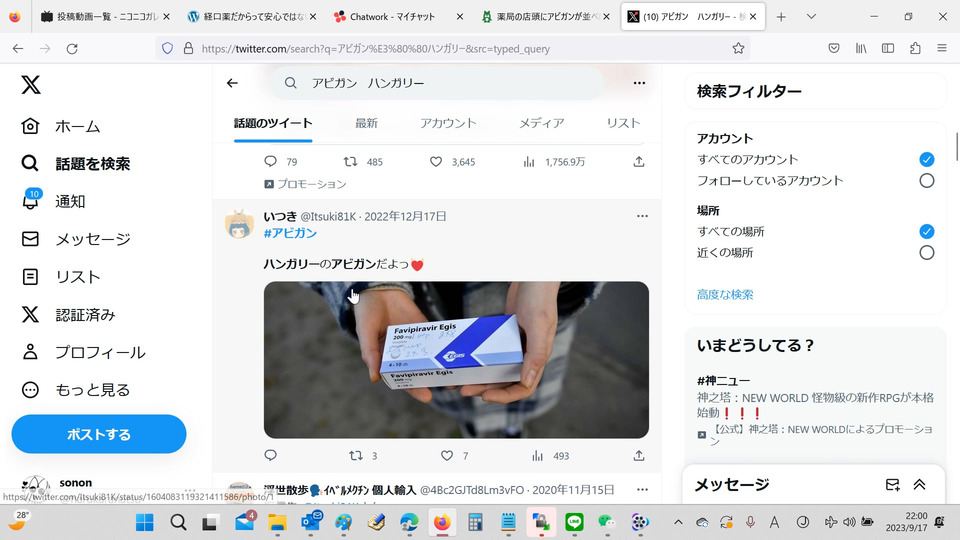
Task: Open the #神ニュー trend
Action: [x=723, y=381]
